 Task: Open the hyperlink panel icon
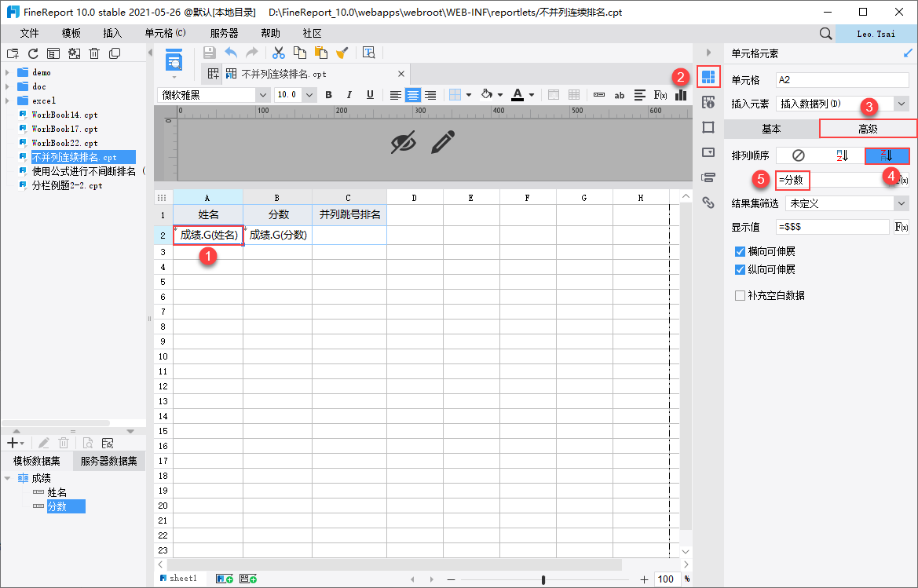click(708, 203)
